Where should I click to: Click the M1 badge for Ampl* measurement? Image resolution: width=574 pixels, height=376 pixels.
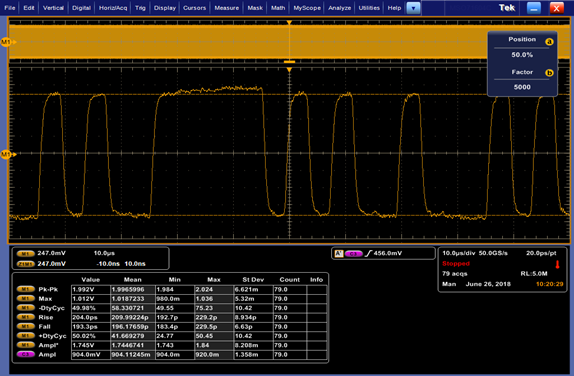[x=26, y=345]
